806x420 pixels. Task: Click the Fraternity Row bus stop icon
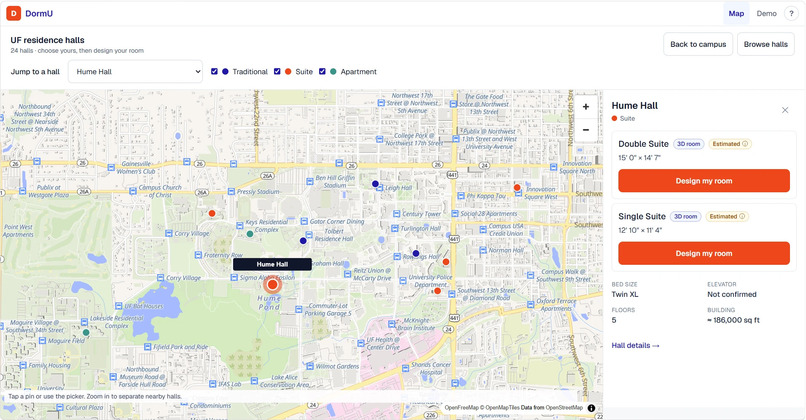click(x=198, y=255)
